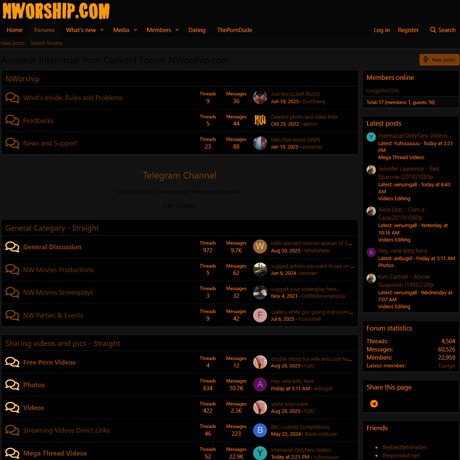The width and height of the screenshot is (460, 460).
Task: Go to the Home nav item
Action: click(x=15, y=30)
